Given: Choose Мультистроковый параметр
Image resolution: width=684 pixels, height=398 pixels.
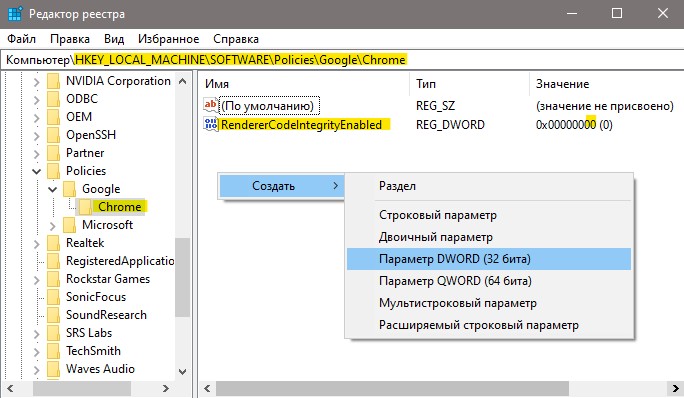Looking at the screenshot, I should [489, 303].
